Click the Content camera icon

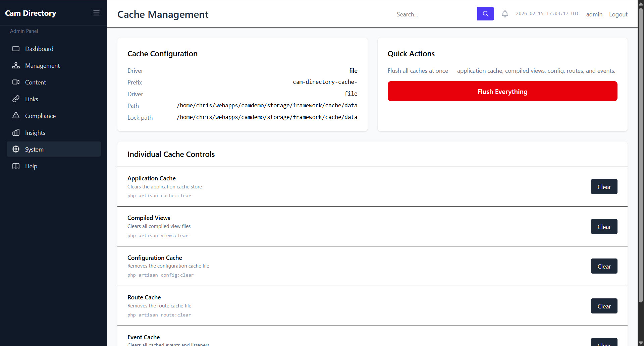16,82
